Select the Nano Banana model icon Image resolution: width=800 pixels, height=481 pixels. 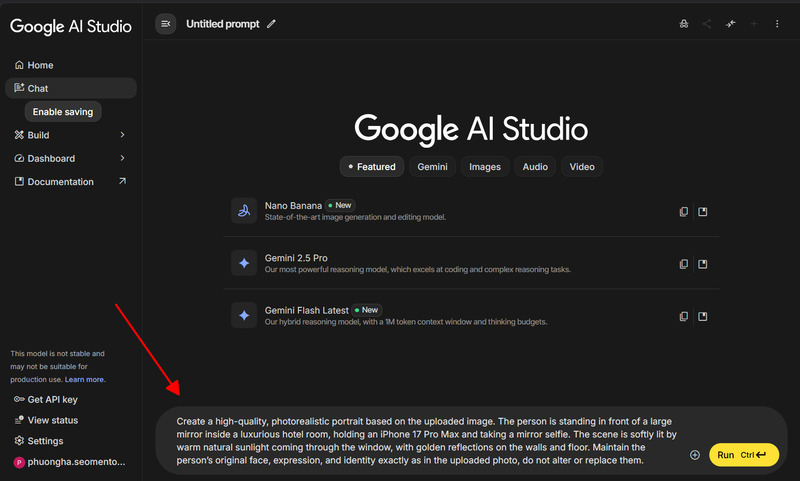tap(244, 211)
